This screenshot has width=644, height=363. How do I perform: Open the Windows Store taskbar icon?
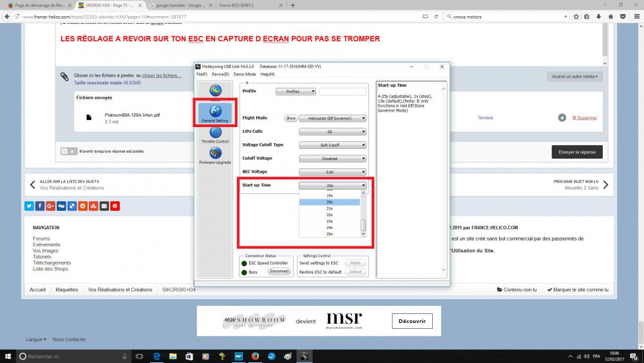(189, 356)
